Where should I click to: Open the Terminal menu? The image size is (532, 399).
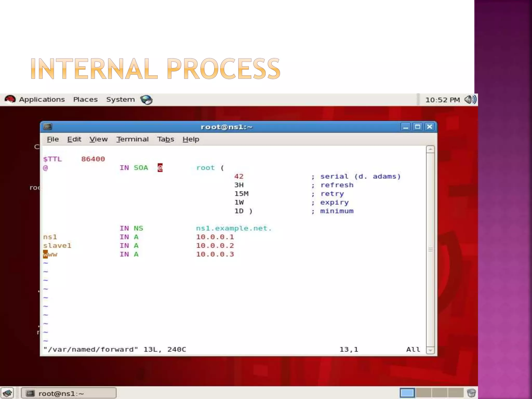[x=132, y=139]
